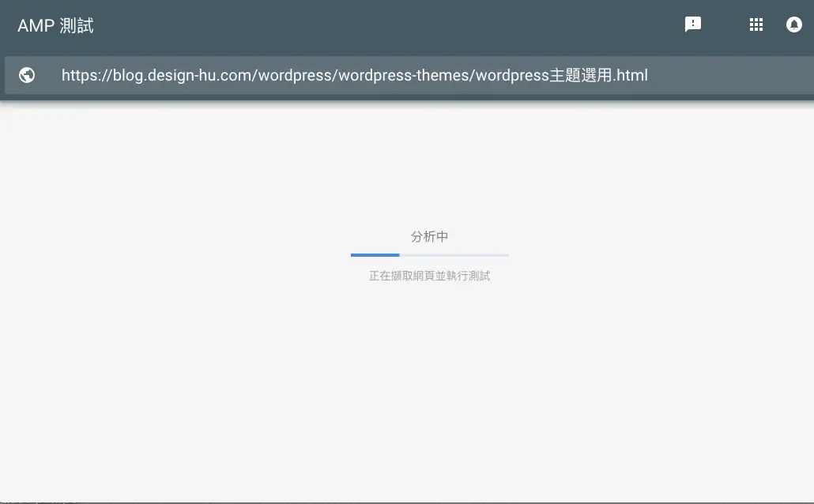Click the 正在擷取網頁並執行測試 message
814x504 pixels.
[x=429, y=276]
